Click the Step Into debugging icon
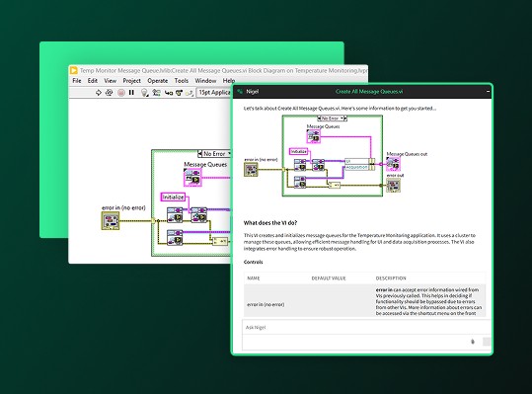This screenshot has width=532, height=394. (168, 93)
